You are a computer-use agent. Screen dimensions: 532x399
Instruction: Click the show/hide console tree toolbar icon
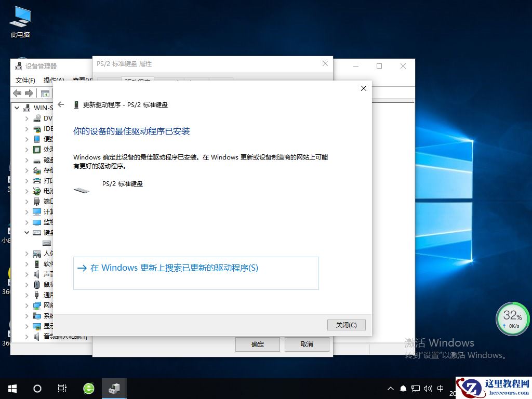coord(45,93)
